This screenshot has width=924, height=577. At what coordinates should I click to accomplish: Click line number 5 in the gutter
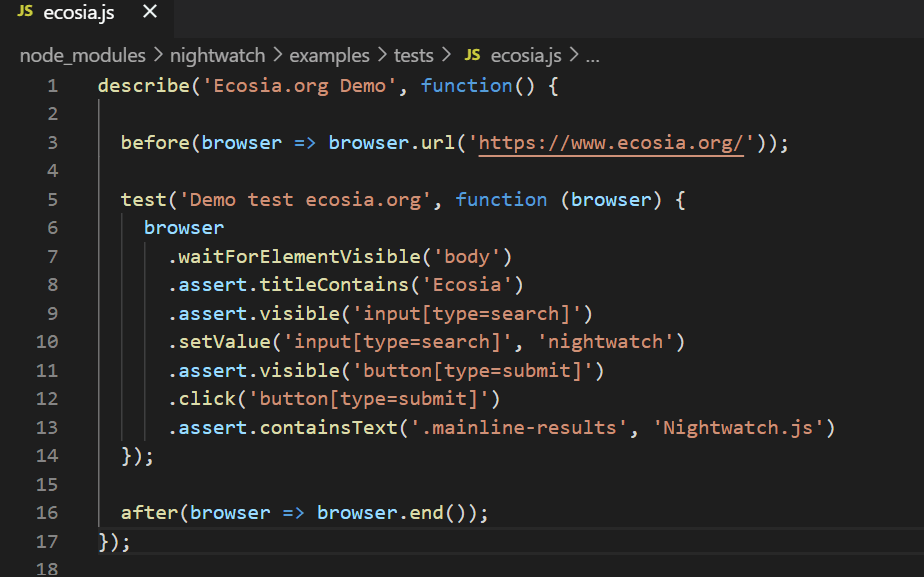click(x=52, y=199)
